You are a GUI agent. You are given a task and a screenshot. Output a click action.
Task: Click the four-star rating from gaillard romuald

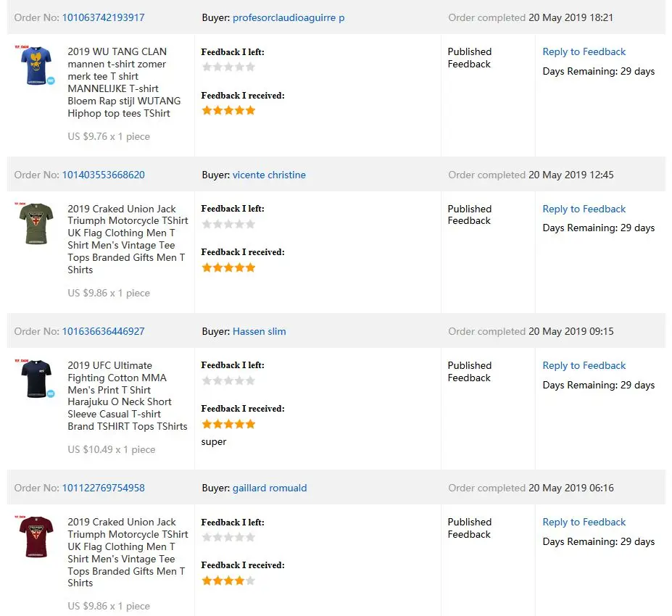pos(228,581)
